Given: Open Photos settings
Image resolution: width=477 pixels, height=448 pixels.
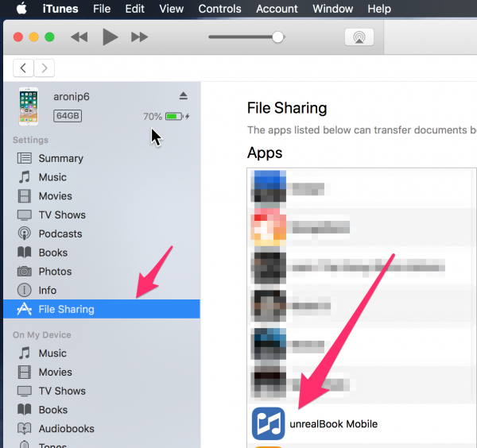Looking at the screenshot, I should point(102,272).
